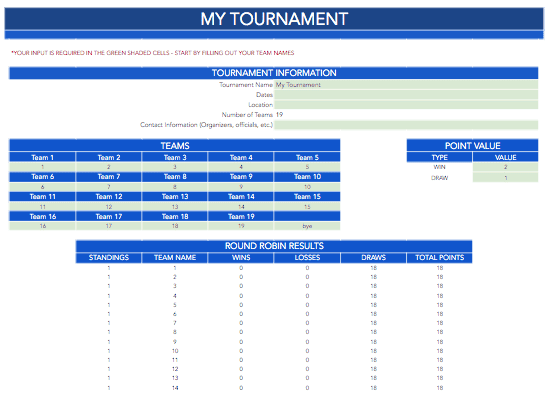Select the Team 6 header cell
This screenshot has height=400, width=551.
[x=42, y=177]
